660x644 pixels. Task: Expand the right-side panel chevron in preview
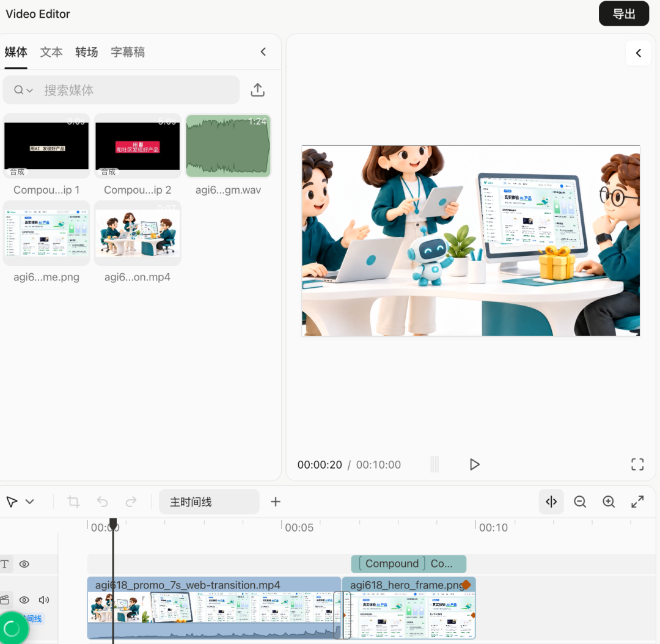[639, 53]
